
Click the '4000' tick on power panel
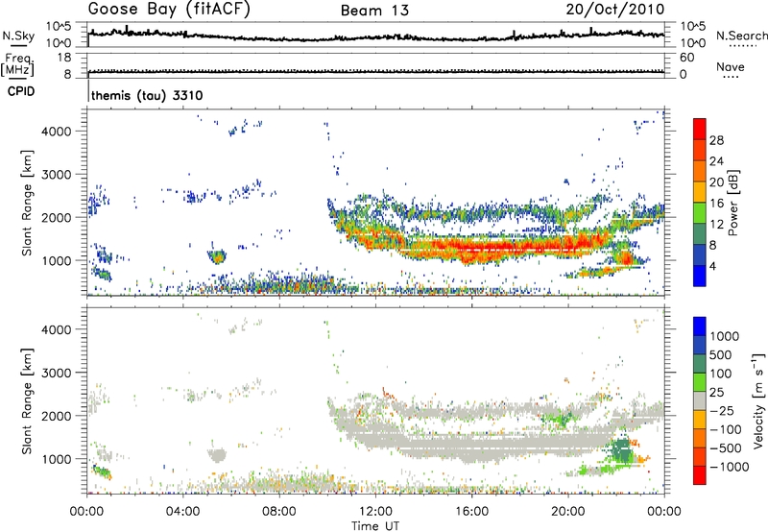[x=56, y=132]
